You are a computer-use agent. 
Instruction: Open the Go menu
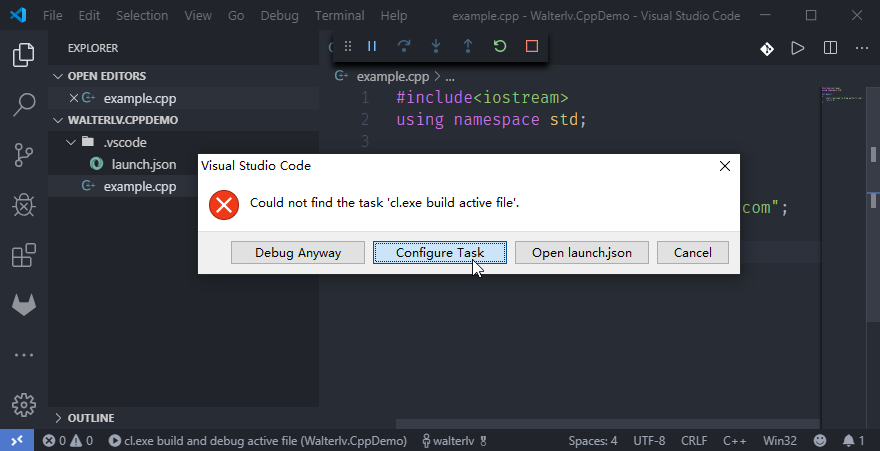click(x=236, y=15)
